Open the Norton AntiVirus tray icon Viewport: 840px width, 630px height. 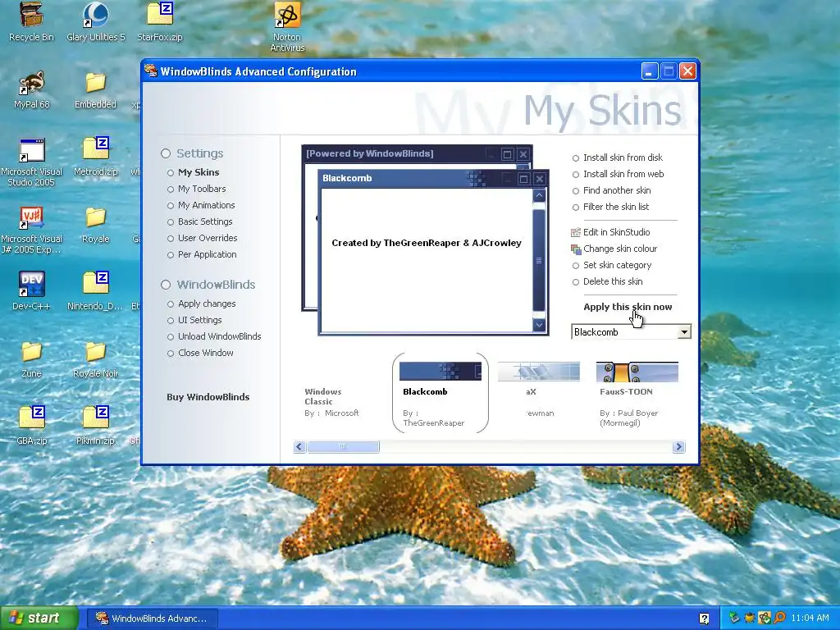[x=764, y=619]
